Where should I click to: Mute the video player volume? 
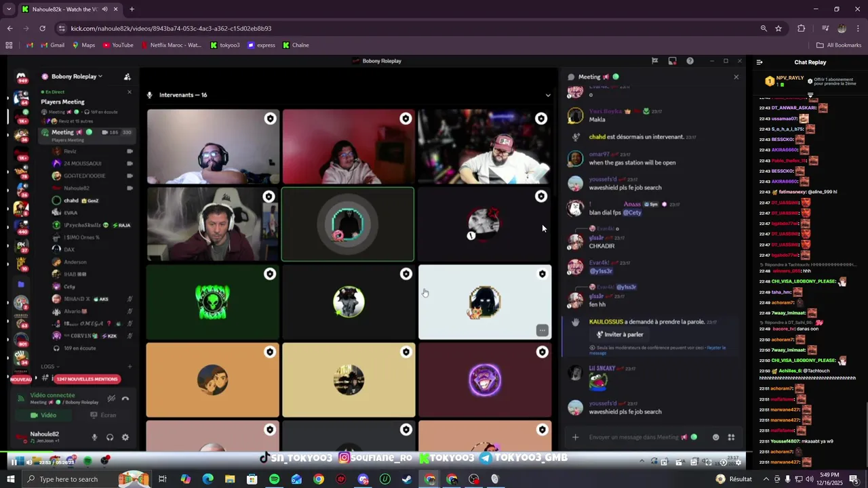pyautogui.click(x=29, y=462)
